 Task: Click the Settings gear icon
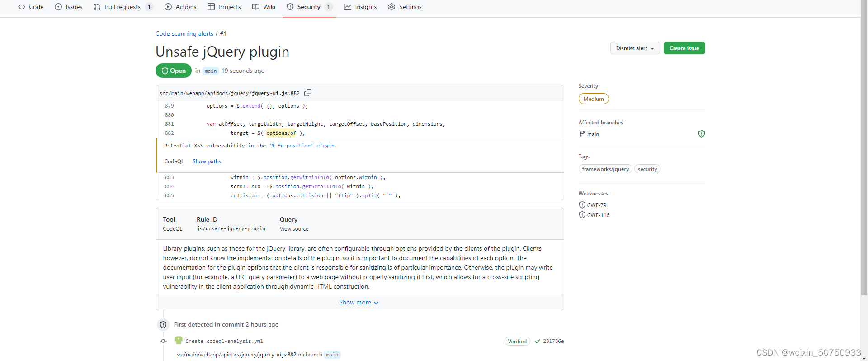[392, 7]
